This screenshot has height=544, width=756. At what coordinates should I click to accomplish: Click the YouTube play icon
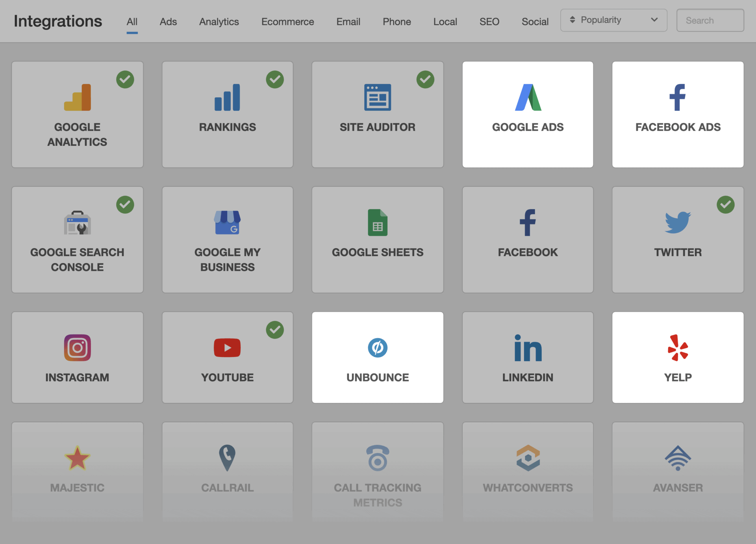[227, 347]
